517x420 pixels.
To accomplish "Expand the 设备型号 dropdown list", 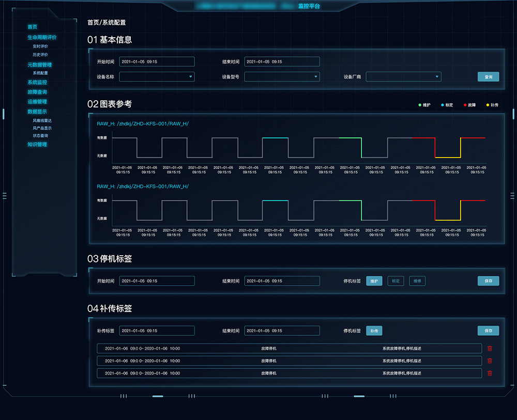I will pos(282,77).
